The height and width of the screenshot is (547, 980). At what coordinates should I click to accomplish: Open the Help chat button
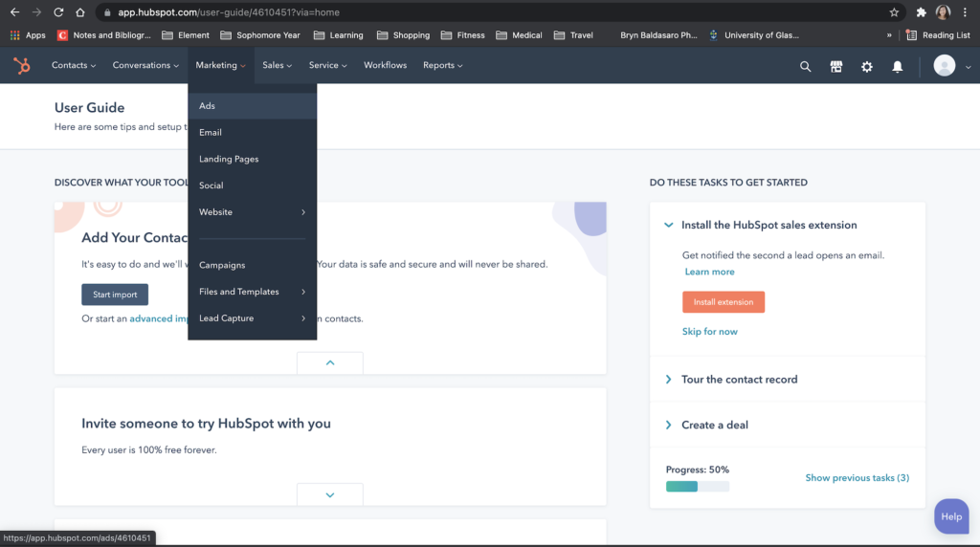951,516
